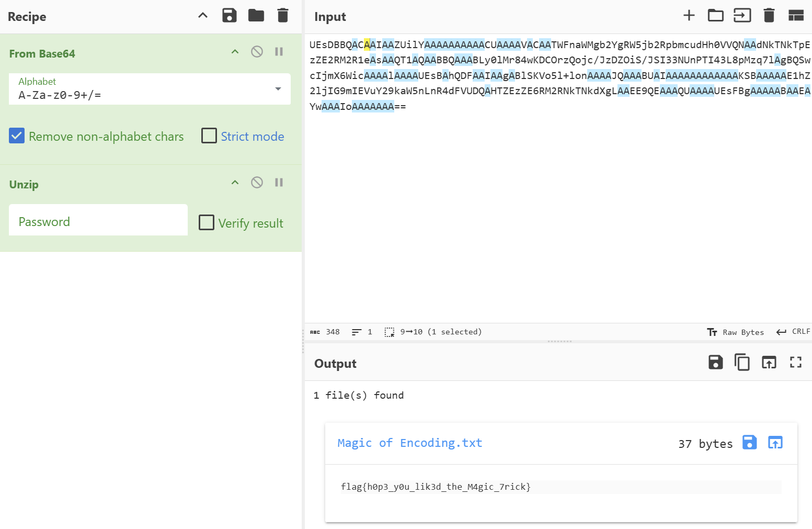Uncheck Remove non-alphabet chars
Image resolution: width=812 pixels, height=529 pixels.
click(x=17, y=136)
